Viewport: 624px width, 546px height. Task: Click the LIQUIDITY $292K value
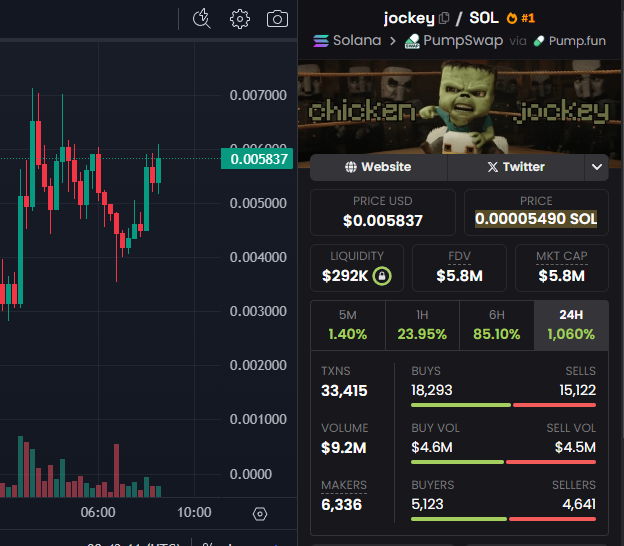click(x=345, y=276)
